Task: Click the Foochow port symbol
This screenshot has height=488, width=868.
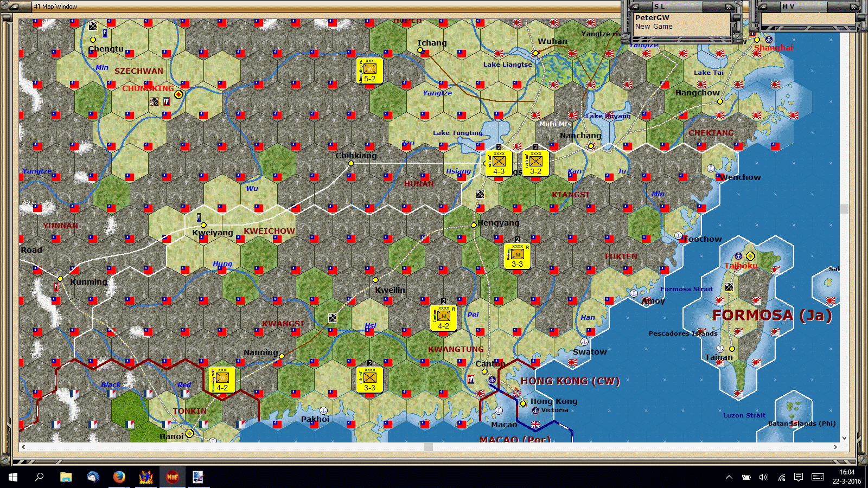Action: coord(678,235)
